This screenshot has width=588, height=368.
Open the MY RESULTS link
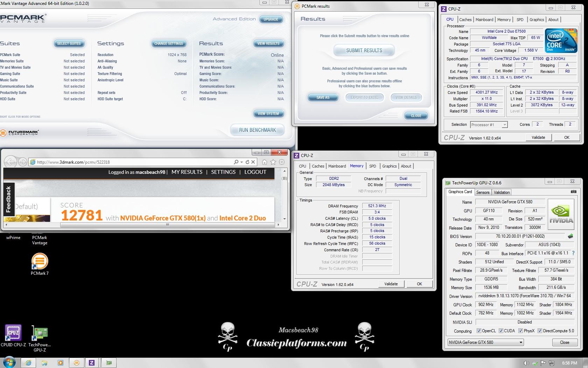pyautogui.click(x=187, y=172)
